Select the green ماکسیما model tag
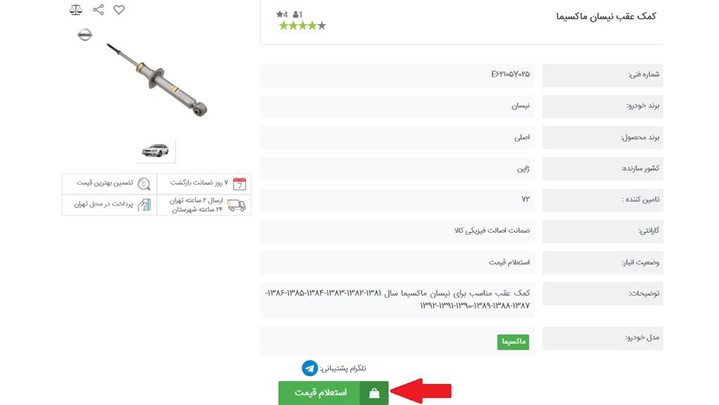 point(513,342)
